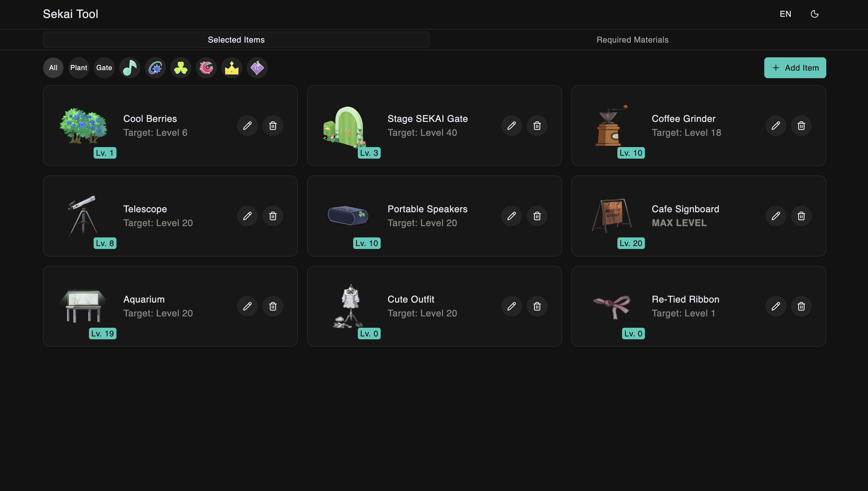This screenshot has height=491, width=868.
Task: Click the Re-Tied Ribbon thumbnail
Action: 612,307
